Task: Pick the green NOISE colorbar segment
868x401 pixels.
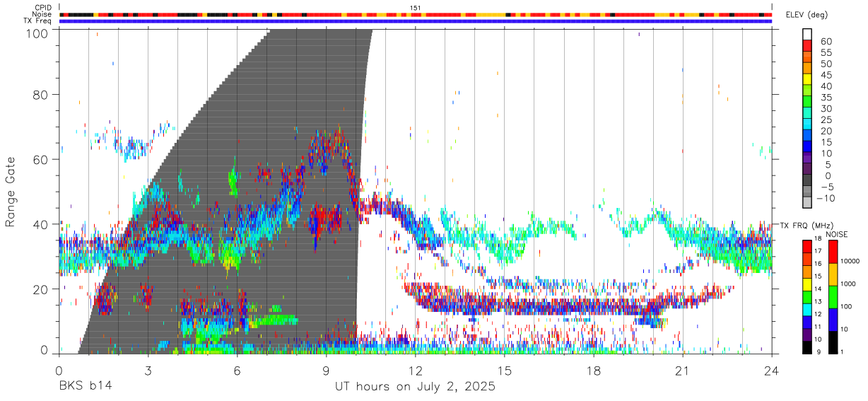Action: tap(833, 297)
